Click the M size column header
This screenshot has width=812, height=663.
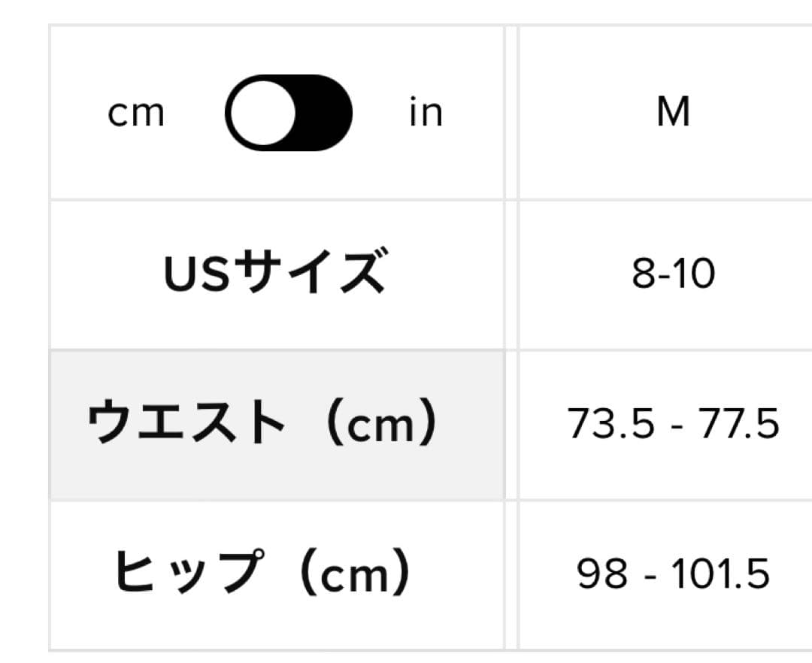(673, 113)
